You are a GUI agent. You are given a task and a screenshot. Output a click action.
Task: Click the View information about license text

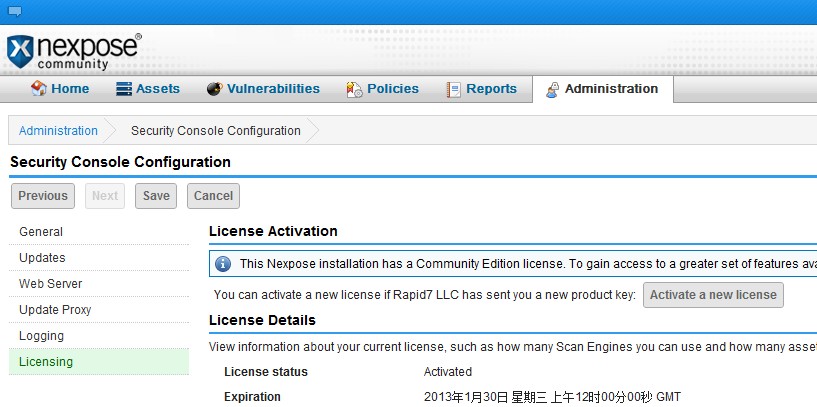pos(513,347)
